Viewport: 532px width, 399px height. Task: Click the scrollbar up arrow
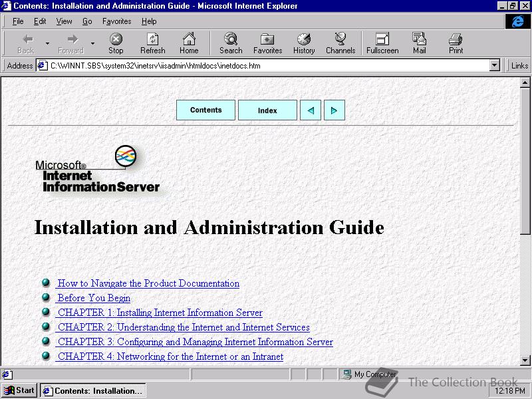tap(525, 82)
